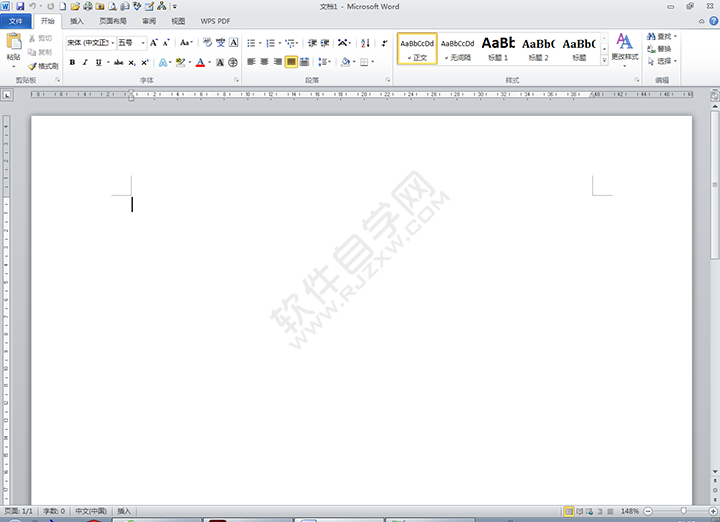This screenshot has width=720, height=522.
Task: Toggle Strikethrough (abc) formatting
Action: point(118,62)
